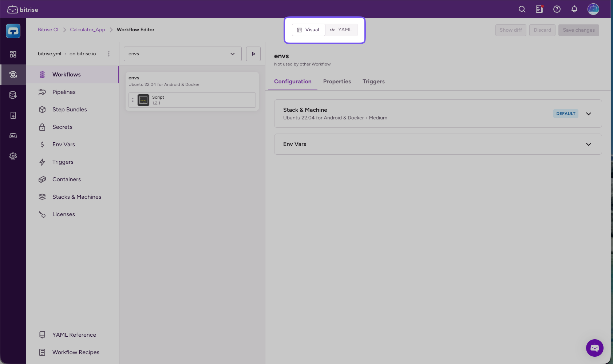Viewport: 613px width, 364px height.
Task: Click the Save changes button
Action: (579, 30)
